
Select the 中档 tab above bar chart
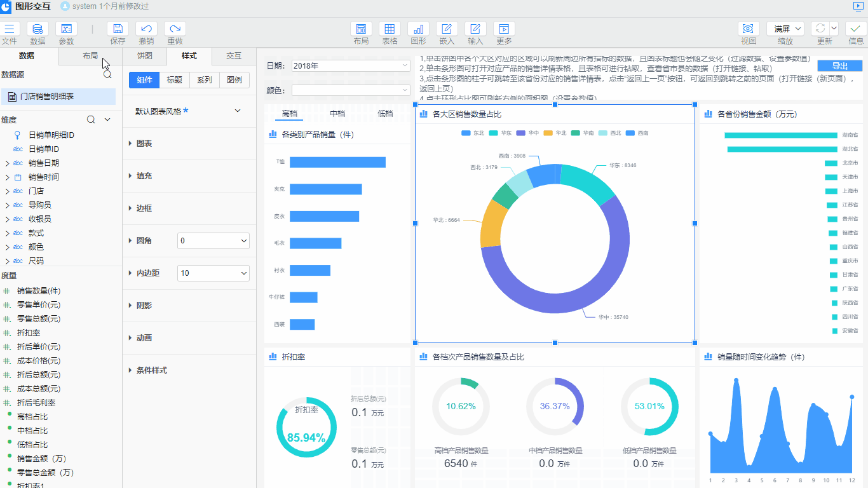pos(337,114)
